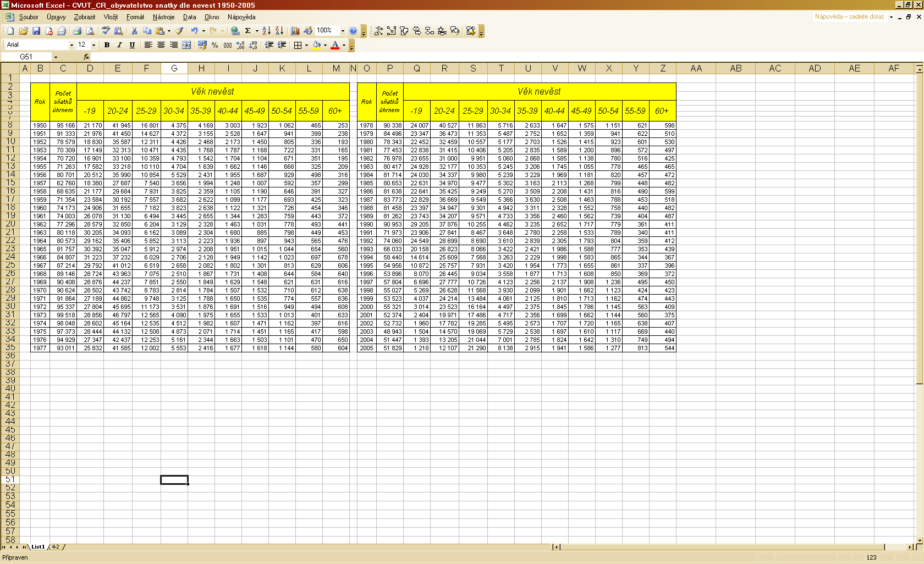Open the Chart Wizard icon
This screenshot has width=924, height=564.
click(x=295, y=31)
